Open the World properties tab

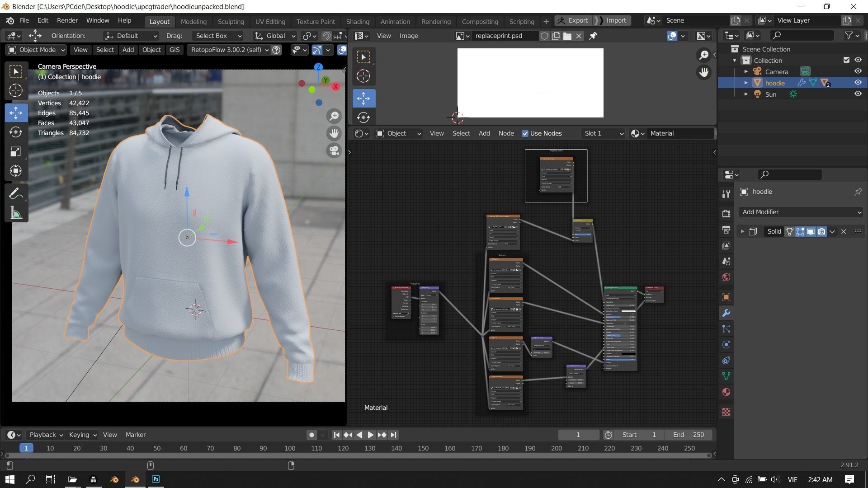point(726,277)
